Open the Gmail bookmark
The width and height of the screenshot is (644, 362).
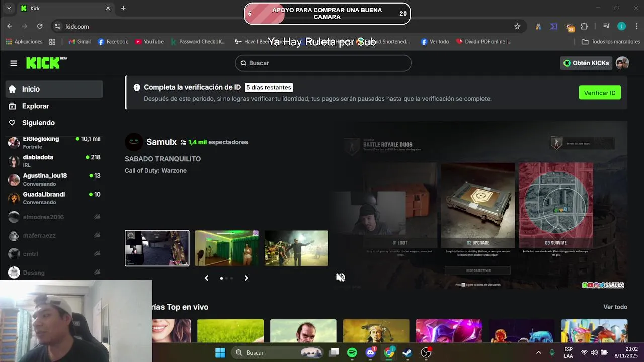[x=79, y=42]
